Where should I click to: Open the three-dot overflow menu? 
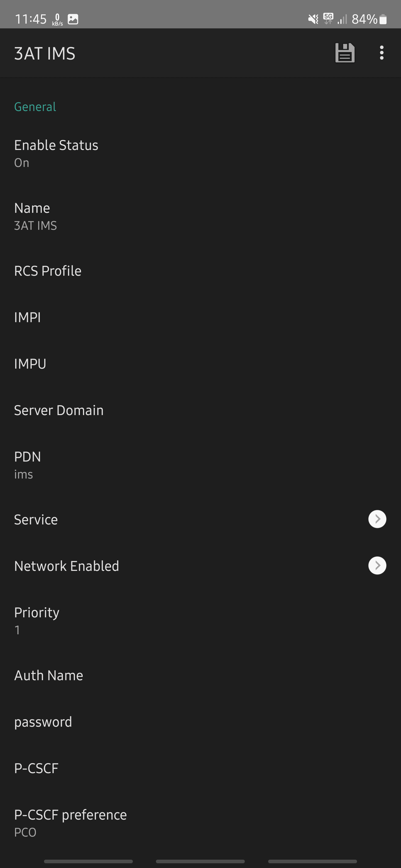click(382, 53)
